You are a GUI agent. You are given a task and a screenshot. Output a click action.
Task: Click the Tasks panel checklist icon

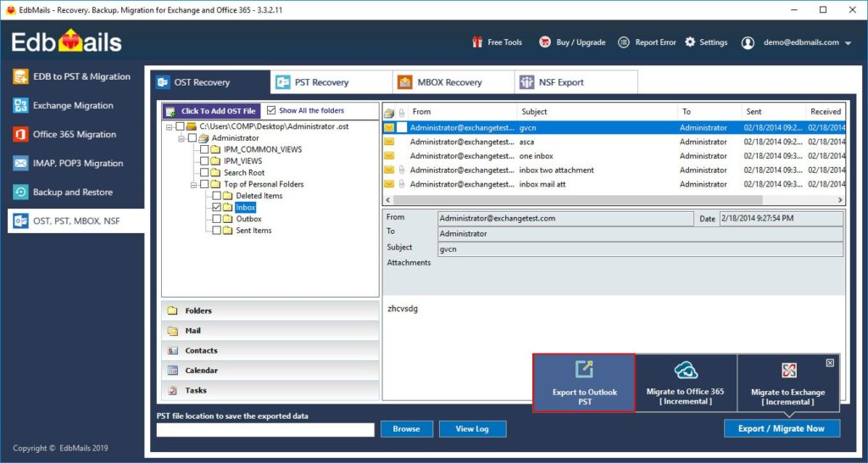tap(173, 390)
